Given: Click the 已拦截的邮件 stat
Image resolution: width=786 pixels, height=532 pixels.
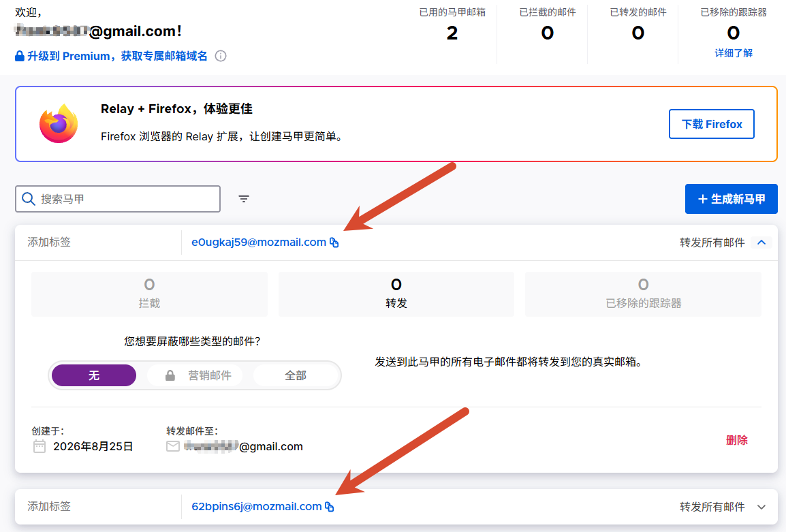Looking at the screenshot, I should coord(548,24).
